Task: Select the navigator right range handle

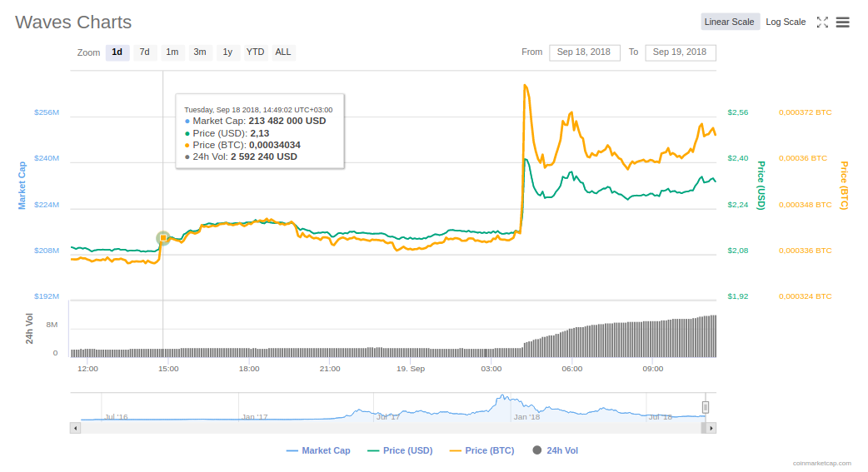Action: coord(706,407)
